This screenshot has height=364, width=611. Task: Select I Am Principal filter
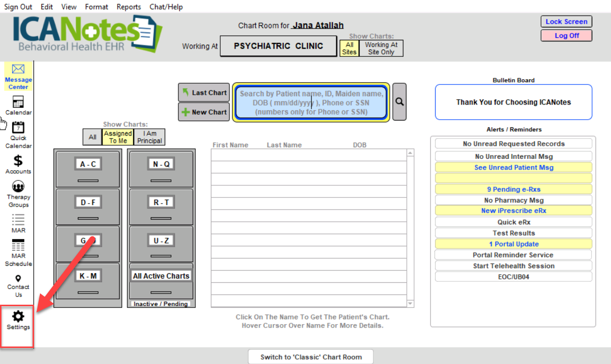(150, 137)
